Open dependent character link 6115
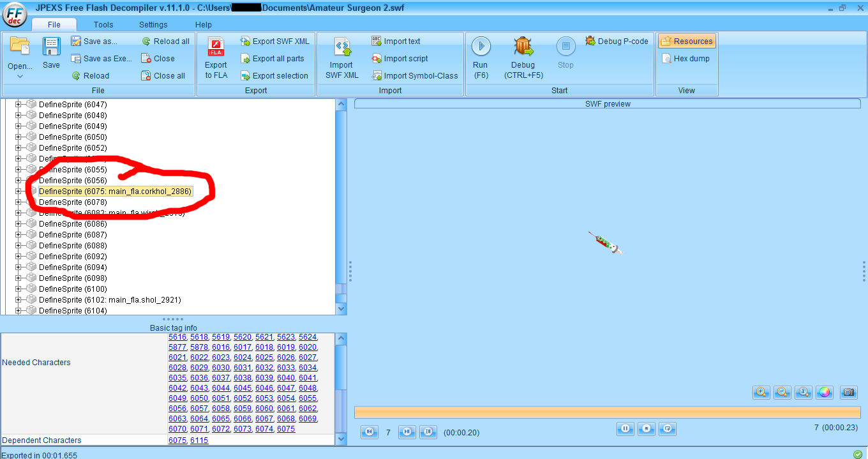Image resolution: width=868 pixels, height=459 pixels. point(199,440)
